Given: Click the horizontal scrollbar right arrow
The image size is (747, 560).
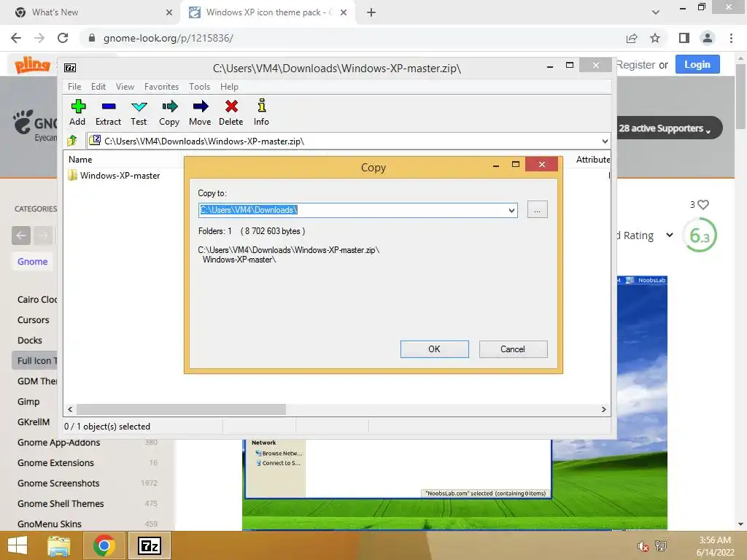Looking at the screenshot, I should pyautogui.click(x=603, y=410).
